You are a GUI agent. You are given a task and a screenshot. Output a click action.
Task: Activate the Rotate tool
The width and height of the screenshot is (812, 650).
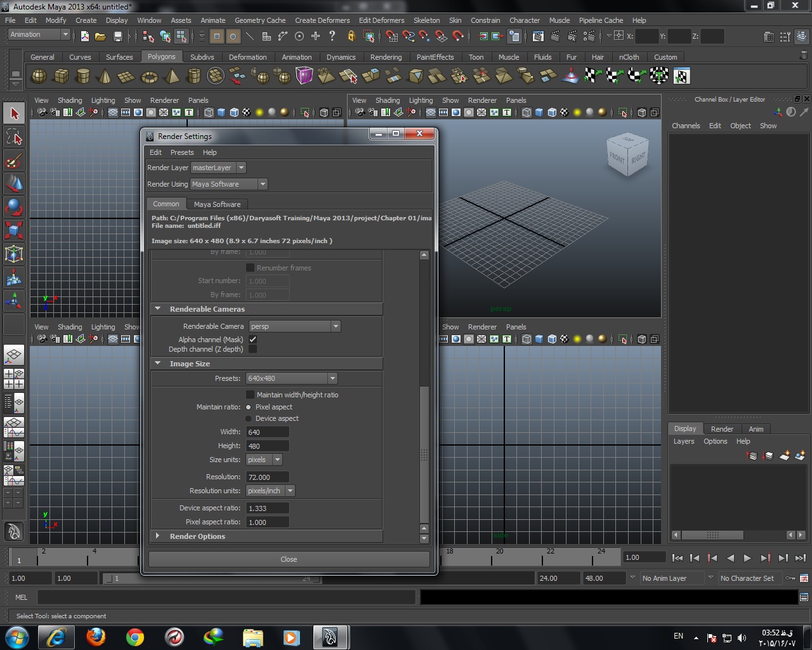tap(14, 207)
